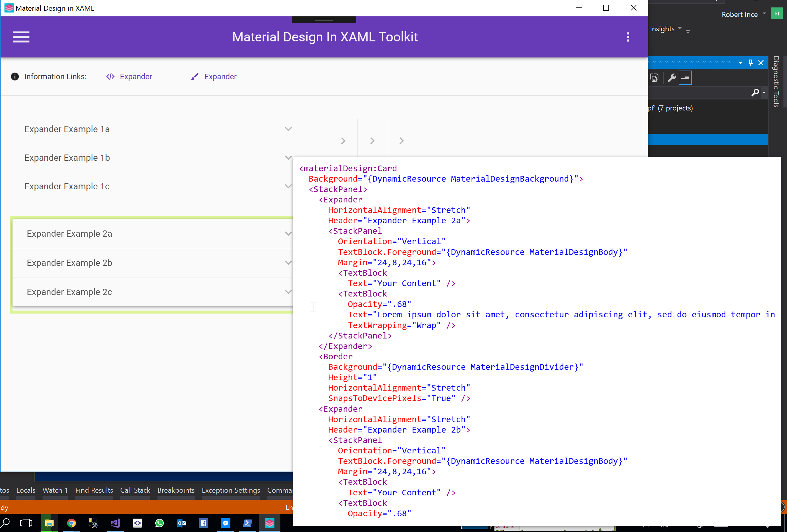Click the search magnifier icon

tap(755, 93)
